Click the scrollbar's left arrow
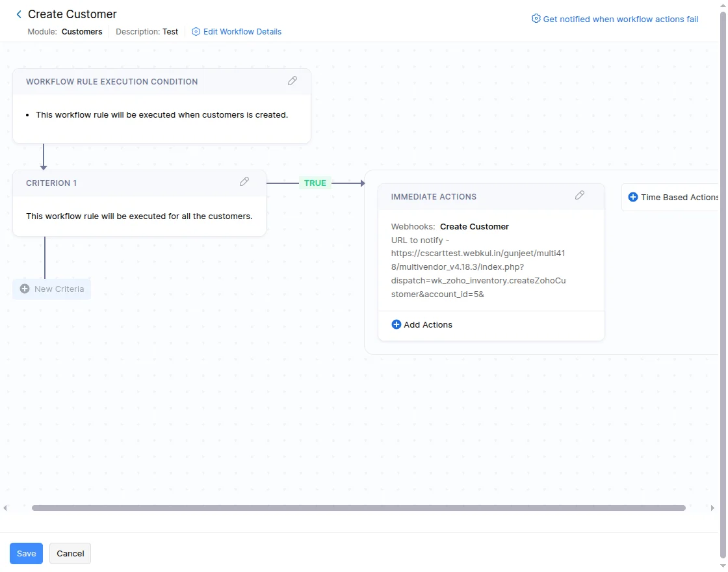Image resolution: width=728 pixels, height=572 pixels. tap(5, 508)
